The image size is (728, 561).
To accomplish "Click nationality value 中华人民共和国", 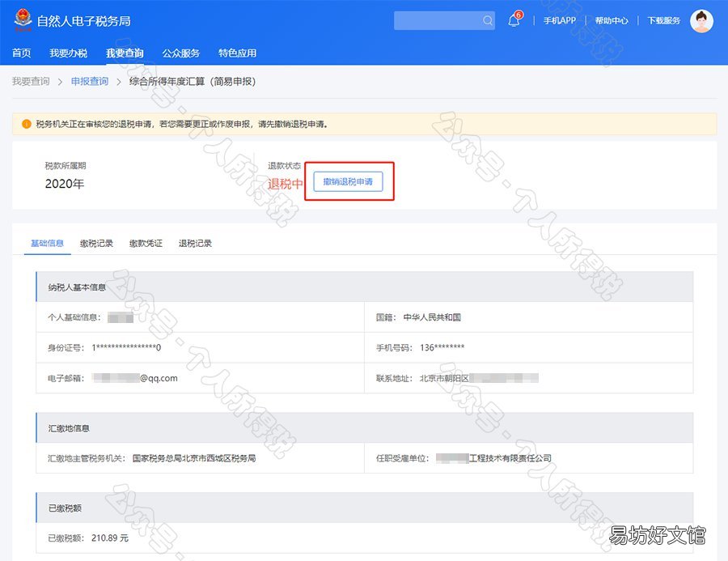I will tap(432, 317).
